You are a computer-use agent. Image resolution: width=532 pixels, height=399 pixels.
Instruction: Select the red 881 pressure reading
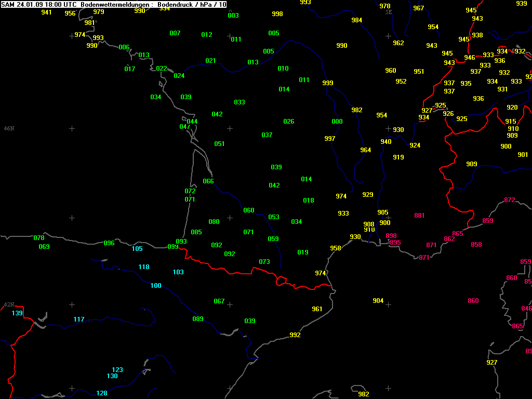pos(419,216)
